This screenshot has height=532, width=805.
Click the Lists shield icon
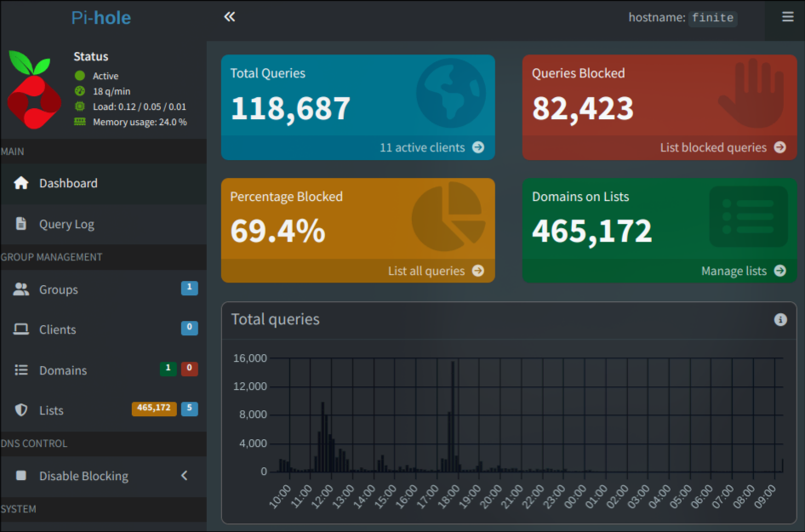[x=20, y=410]
